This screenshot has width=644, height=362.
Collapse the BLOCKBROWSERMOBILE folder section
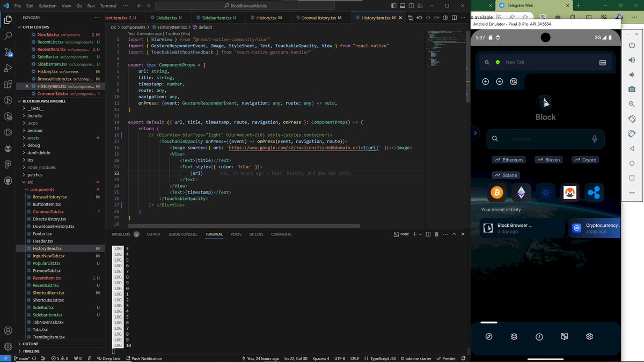[61, 101]
